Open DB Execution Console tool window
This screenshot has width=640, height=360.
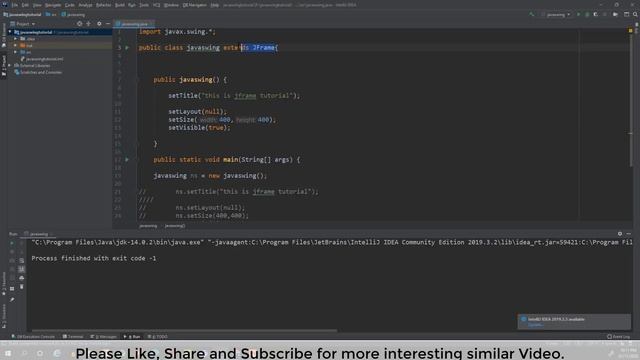[33, 337]
